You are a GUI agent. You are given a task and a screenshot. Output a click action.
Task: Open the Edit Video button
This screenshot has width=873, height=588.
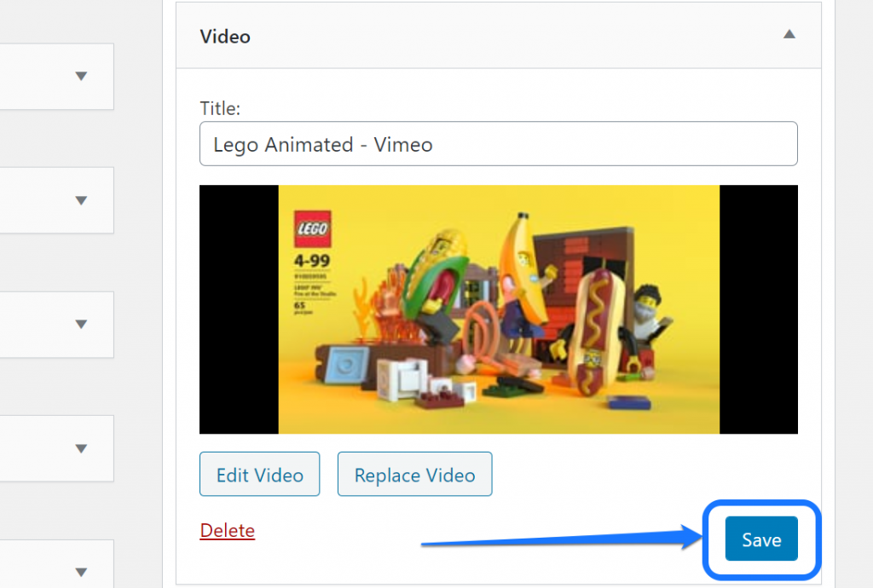(x=259, y=474)
